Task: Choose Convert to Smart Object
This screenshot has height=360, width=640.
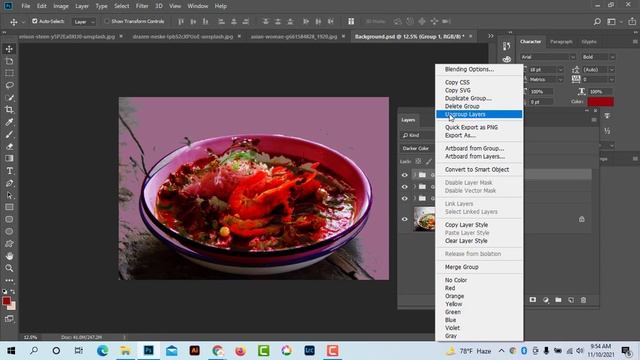Action: (477, 169)
